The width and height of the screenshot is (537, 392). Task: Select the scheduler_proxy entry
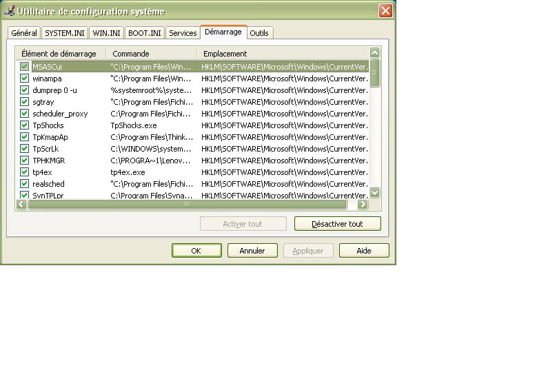point(60,114)
